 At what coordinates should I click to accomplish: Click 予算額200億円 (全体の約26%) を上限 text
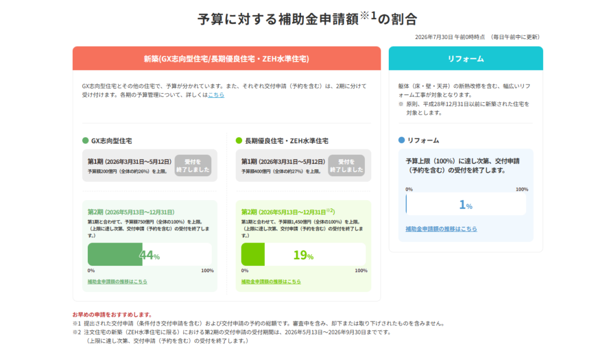127,172
